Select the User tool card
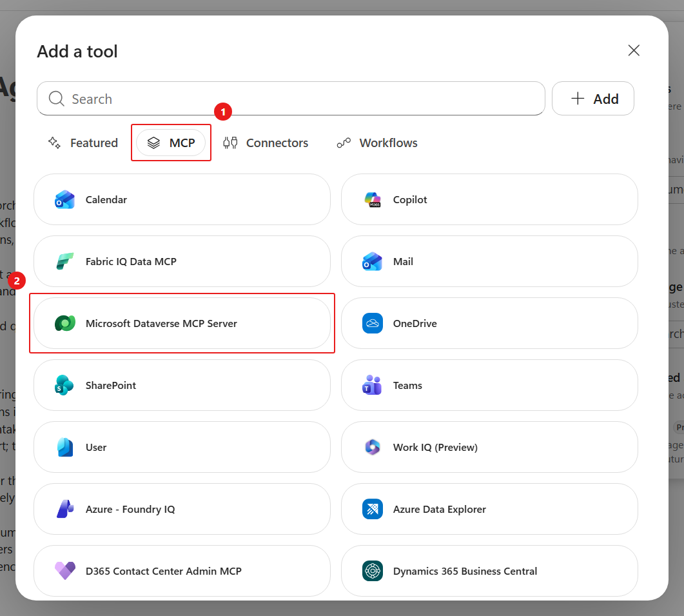The image size is (684, 616). (182, 447)
